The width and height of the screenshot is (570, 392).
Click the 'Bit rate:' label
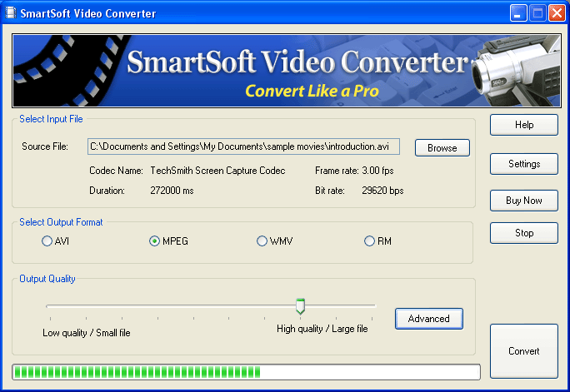pyautogui.click(x=330, y=191)
